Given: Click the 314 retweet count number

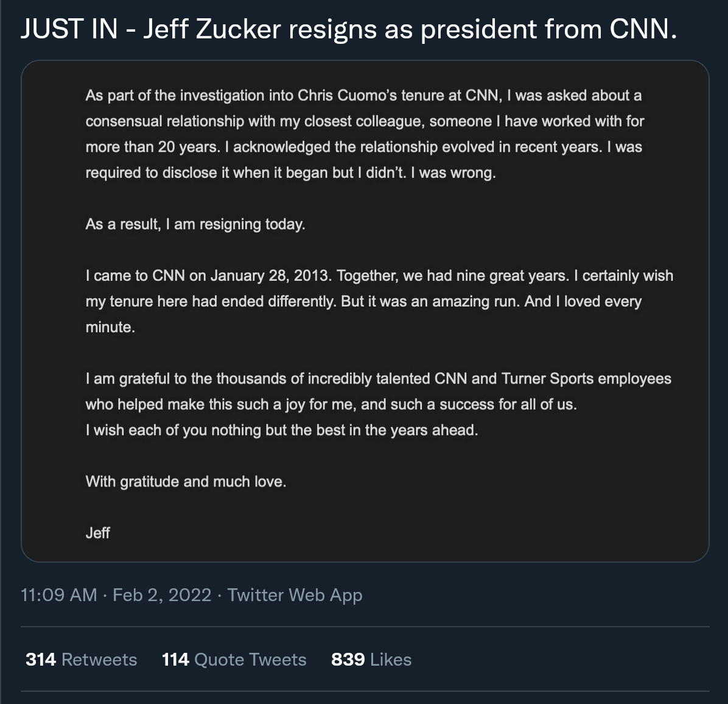Looking at the screenshot, I should [x=41, y=660].
